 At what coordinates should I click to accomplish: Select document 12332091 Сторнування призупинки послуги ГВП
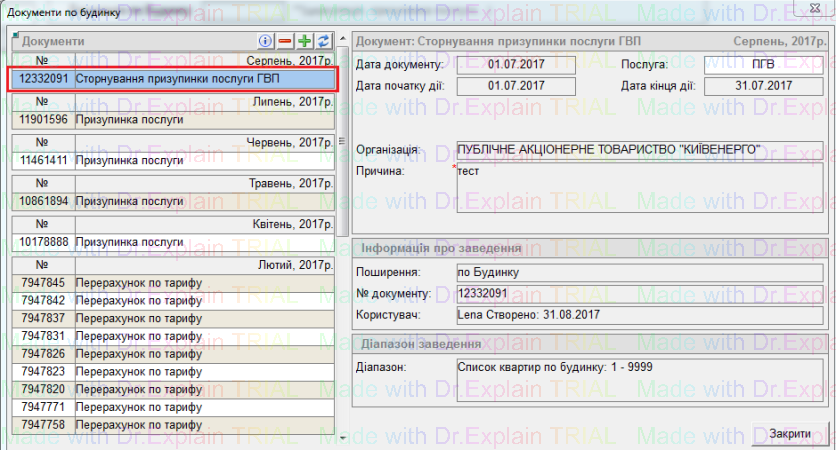(x=173, y=77)
